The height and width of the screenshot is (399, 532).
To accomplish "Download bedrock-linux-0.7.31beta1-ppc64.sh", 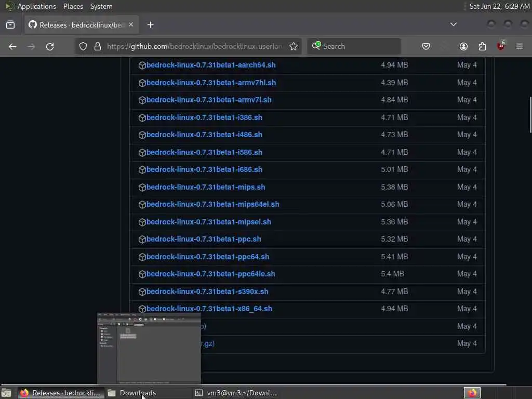I will pyautogui.click(x=208, y=257).
